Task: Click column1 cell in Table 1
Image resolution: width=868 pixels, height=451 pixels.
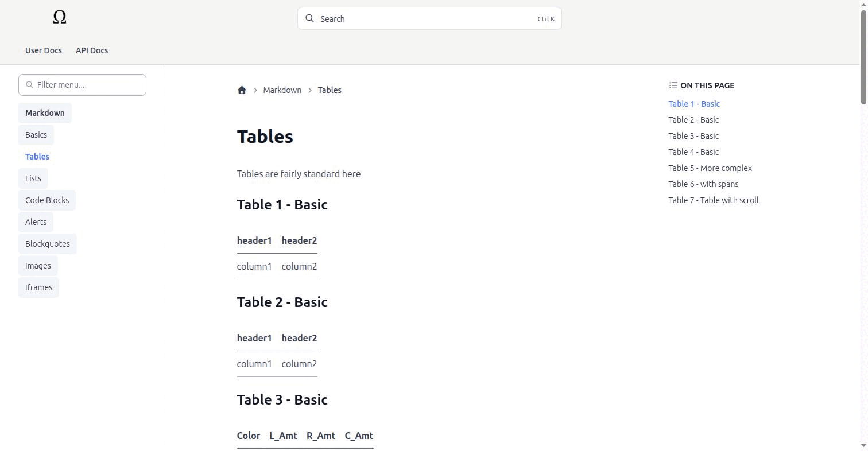Action: click(x=254, y=266)
